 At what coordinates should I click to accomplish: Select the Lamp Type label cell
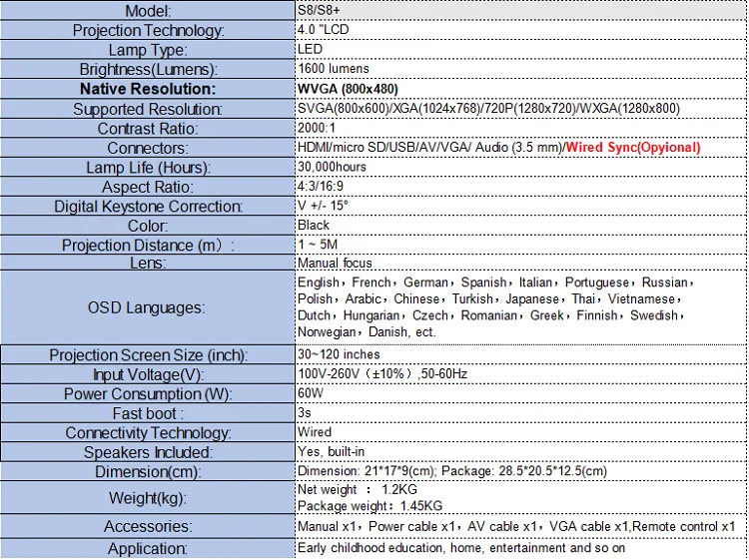point(148,50)
